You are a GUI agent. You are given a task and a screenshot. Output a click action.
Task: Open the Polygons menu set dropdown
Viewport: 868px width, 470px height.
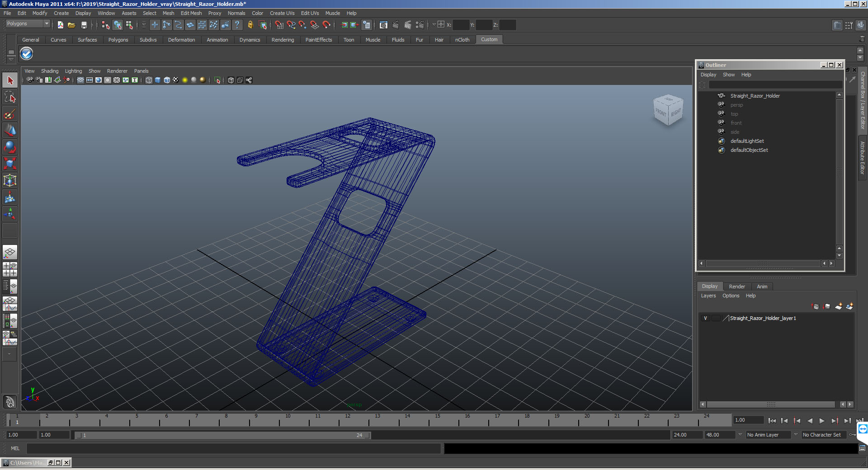coord(27,23)
